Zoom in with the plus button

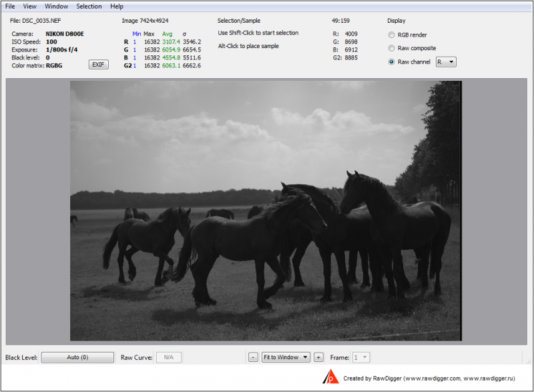(x=318, y=357)
